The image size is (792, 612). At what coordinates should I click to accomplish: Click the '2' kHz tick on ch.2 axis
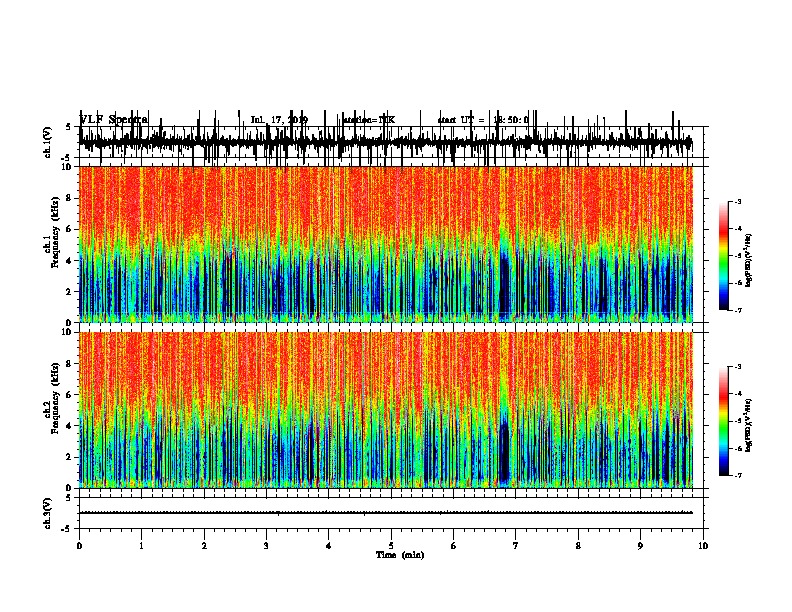(70, 457)
